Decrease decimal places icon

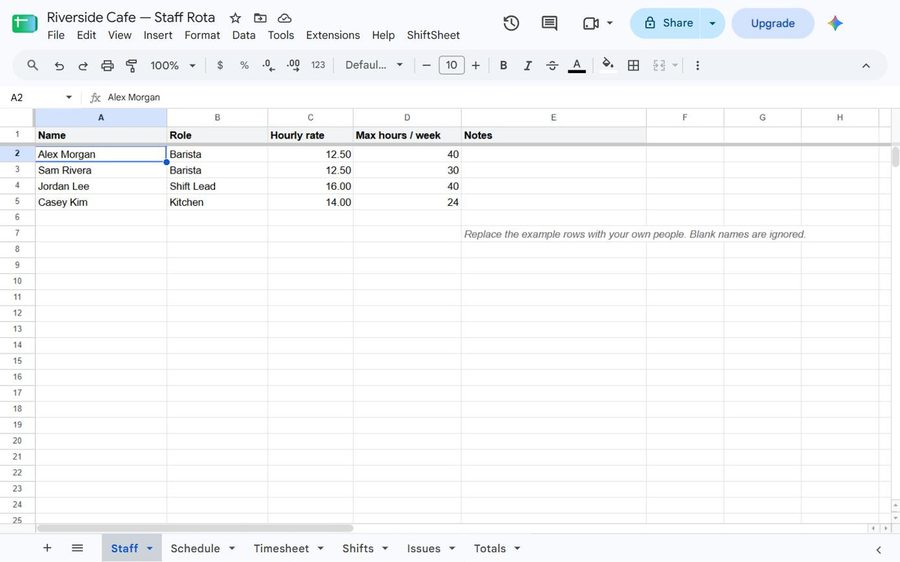click(x=269, y=65)
